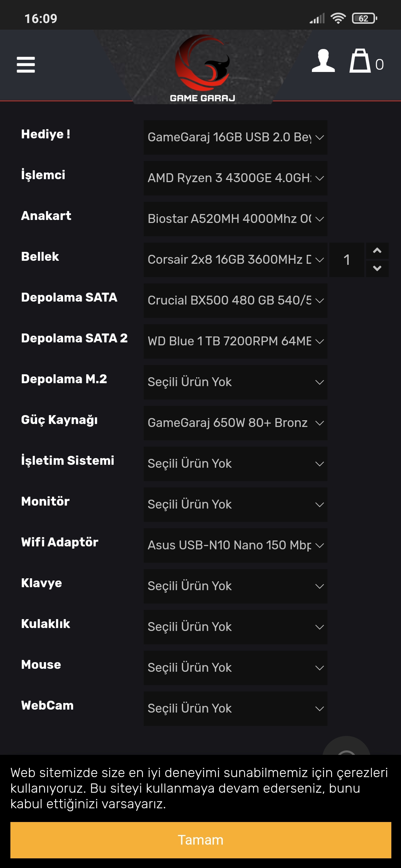Open the Depolama SATA 2 dropdown

click(x=235, y=341)
